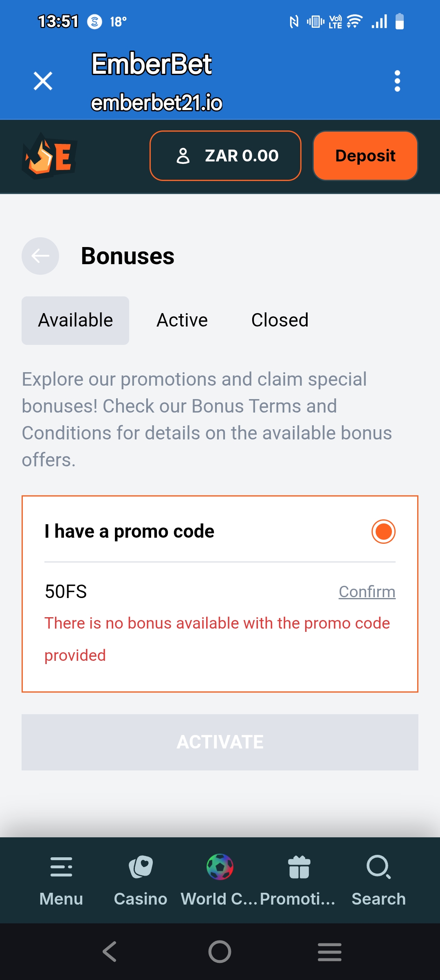Click the Confirm promo code link
This screenshot has height=980, width=440.
[x=367, y=592]
